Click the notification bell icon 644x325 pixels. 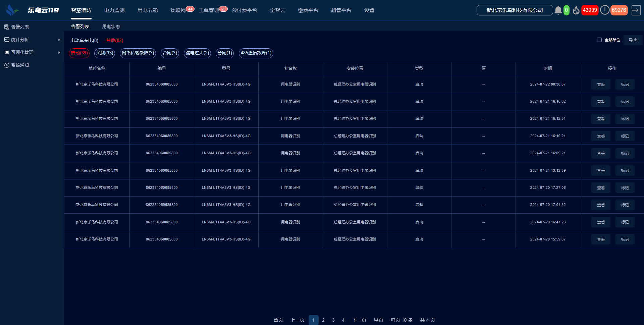click(558, 10)
